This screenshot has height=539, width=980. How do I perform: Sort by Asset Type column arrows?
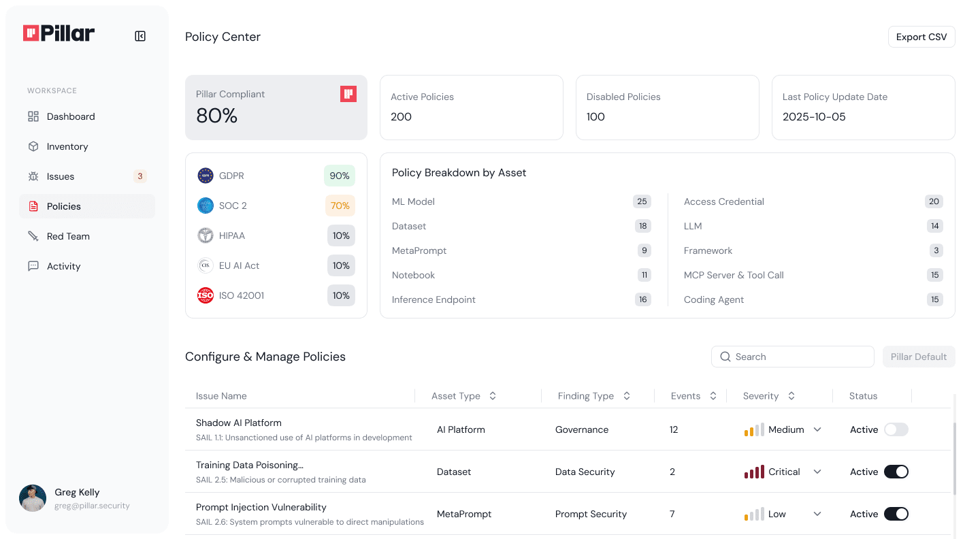(x=493, y=396)
